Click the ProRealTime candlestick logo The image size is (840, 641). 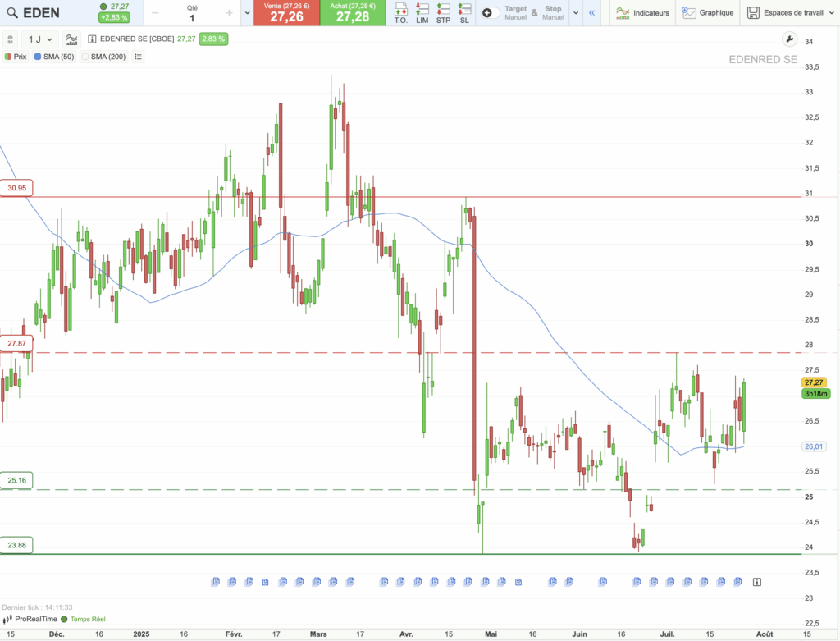click(x=7, y=620)
